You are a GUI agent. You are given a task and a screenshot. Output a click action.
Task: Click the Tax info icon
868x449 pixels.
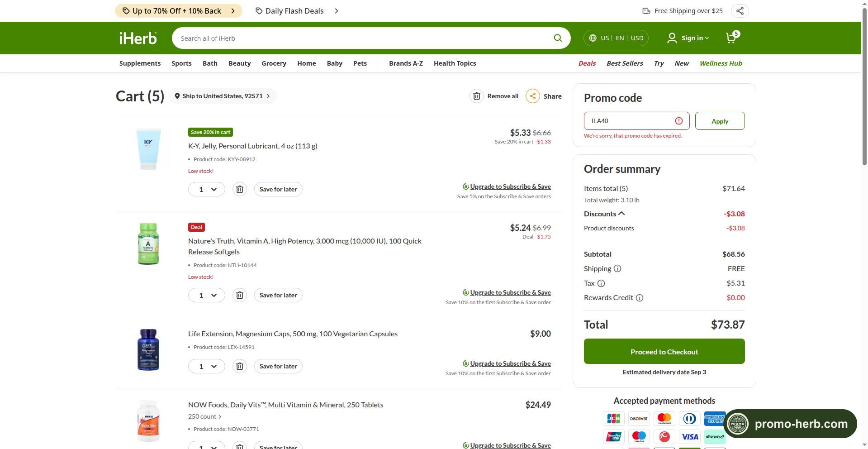click(601, 283)
